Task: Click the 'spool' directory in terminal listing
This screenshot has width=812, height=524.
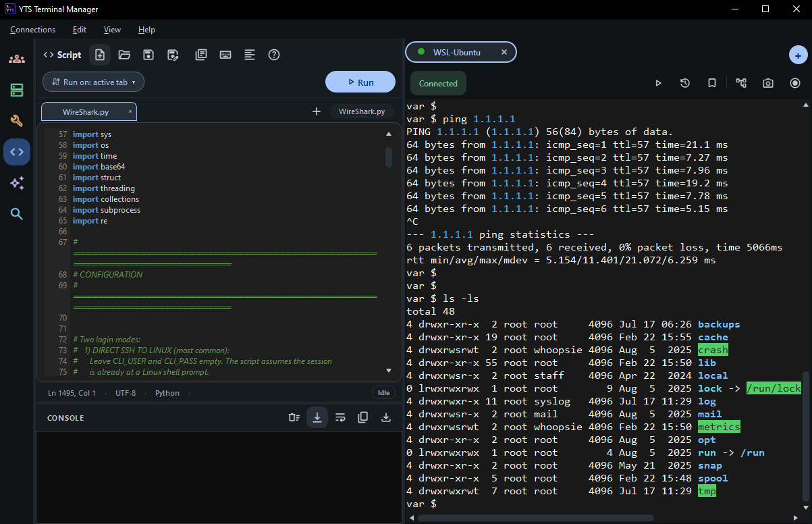Action: (x=713, y=478)
